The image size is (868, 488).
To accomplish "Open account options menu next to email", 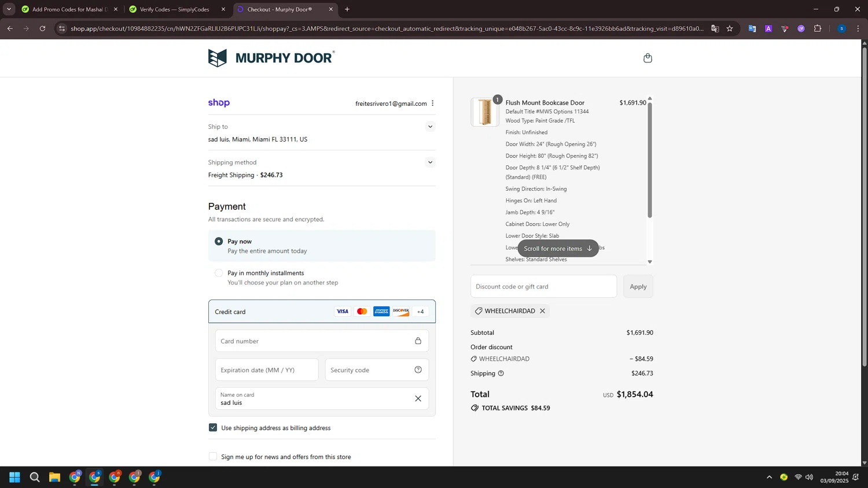I will pos(432,103).
